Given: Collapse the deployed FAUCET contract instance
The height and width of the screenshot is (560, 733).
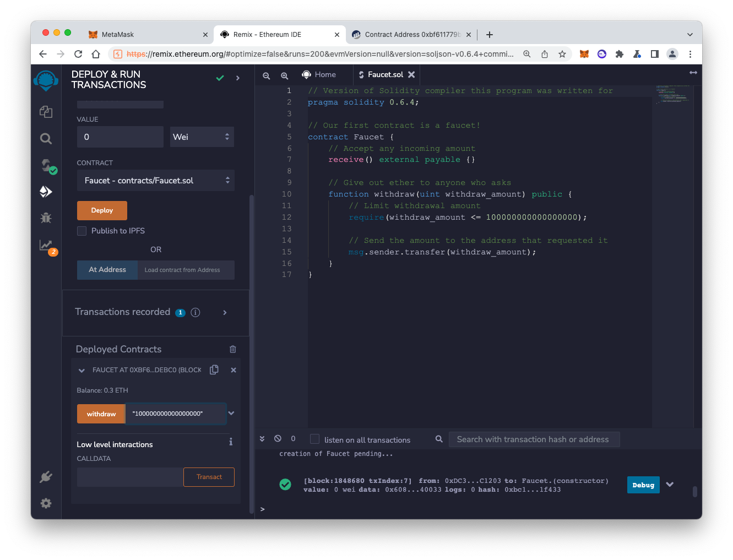Looking at the screenshot, I should pyautogui.click(x=82, y=371).
